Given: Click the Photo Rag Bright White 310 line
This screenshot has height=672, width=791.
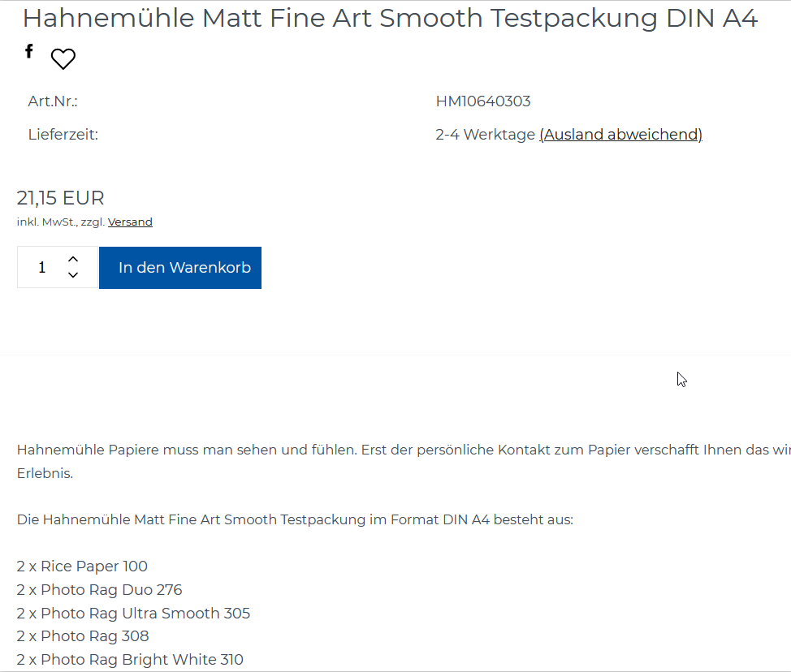Looking at the screenshot, I should [x=130, y=660].
